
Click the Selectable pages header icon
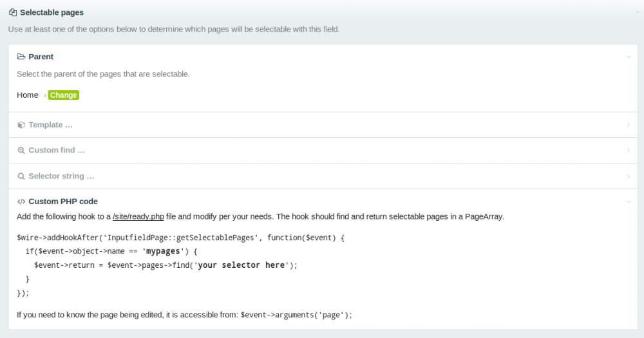click(x=12, y=12)
